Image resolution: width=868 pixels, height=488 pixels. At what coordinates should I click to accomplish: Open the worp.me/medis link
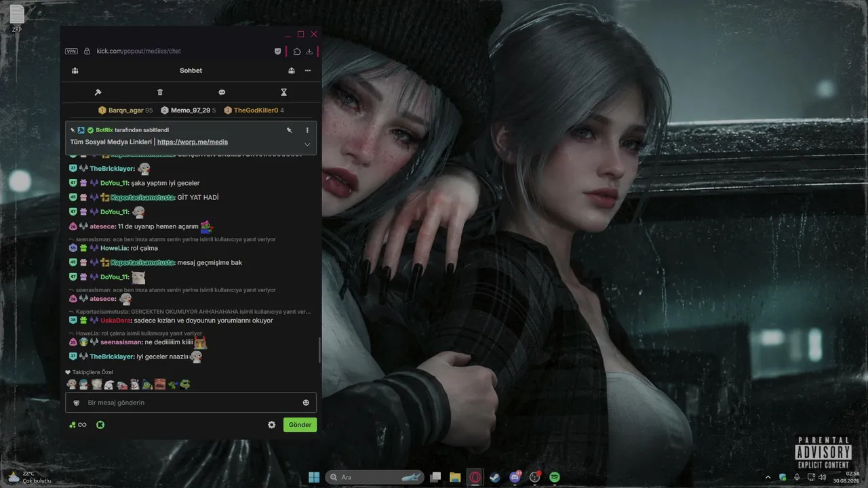pyautogui.click(x=193, y=142)
